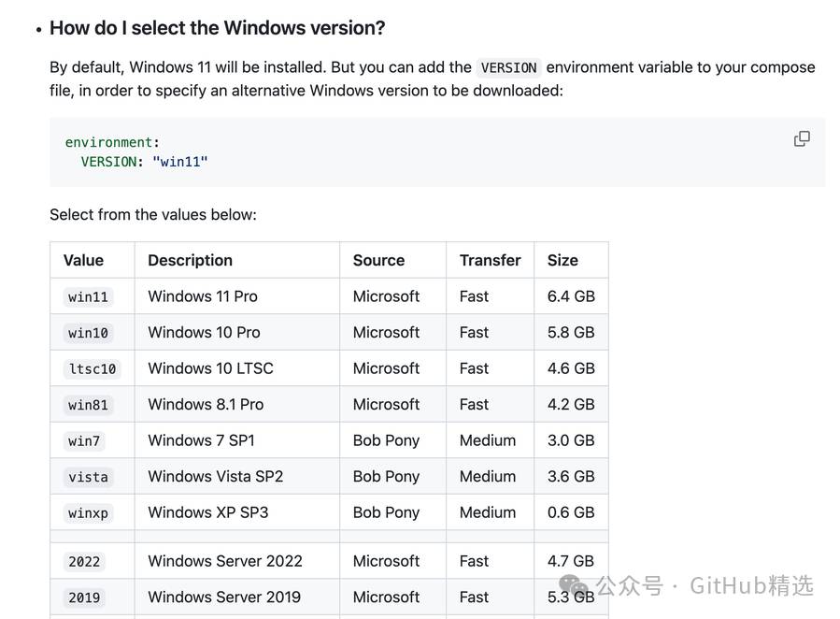Image resolution: width=840 pixels, height=619 pixels.
Task: Click Medium transfer in the winxp row
Action: 488,512
